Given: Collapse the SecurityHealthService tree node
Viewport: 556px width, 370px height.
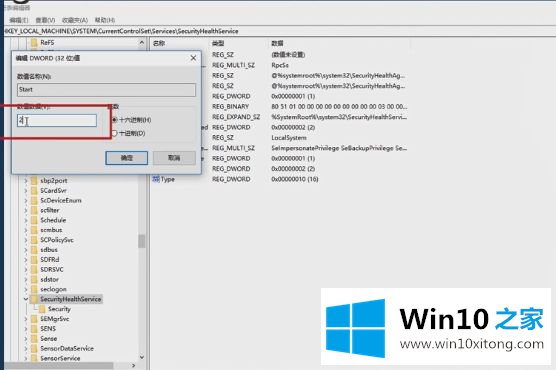Looking at the screenshot, I should (x=26, y=299).
